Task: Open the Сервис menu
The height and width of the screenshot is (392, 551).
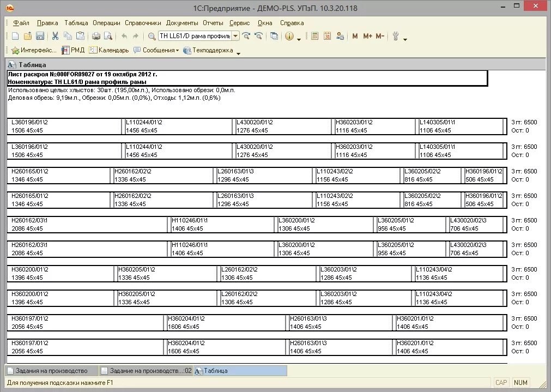Action: point(240,23)
